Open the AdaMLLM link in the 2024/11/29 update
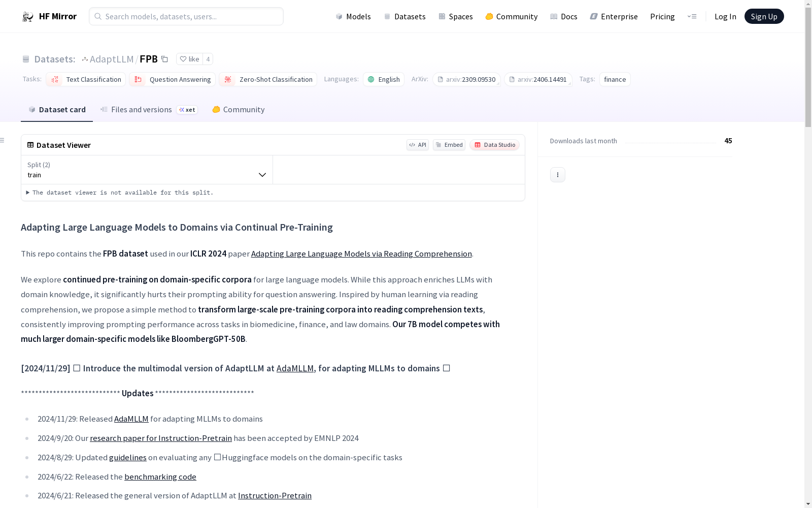 coord(131,419)
